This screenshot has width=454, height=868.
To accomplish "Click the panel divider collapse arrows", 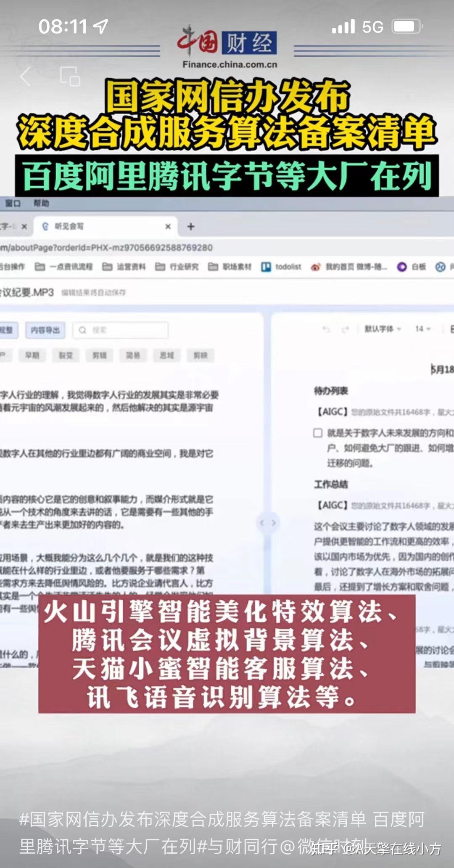I will click(268, 523).
